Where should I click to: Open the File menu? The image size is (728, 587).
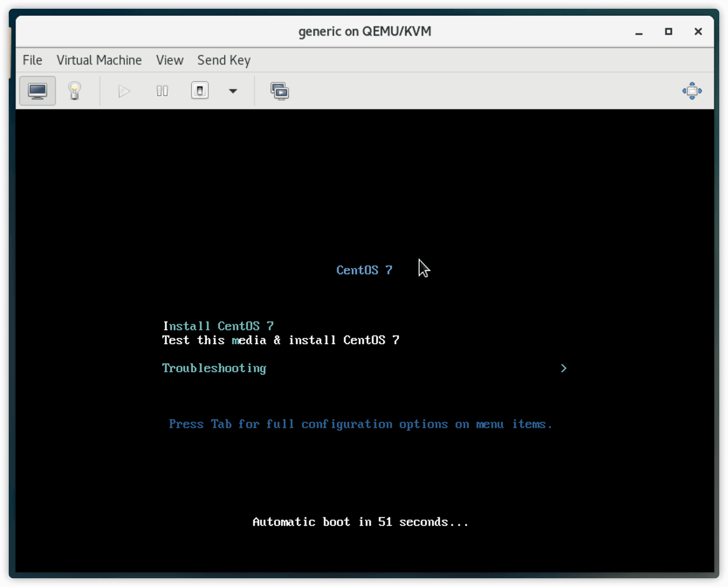coord(33,60)
